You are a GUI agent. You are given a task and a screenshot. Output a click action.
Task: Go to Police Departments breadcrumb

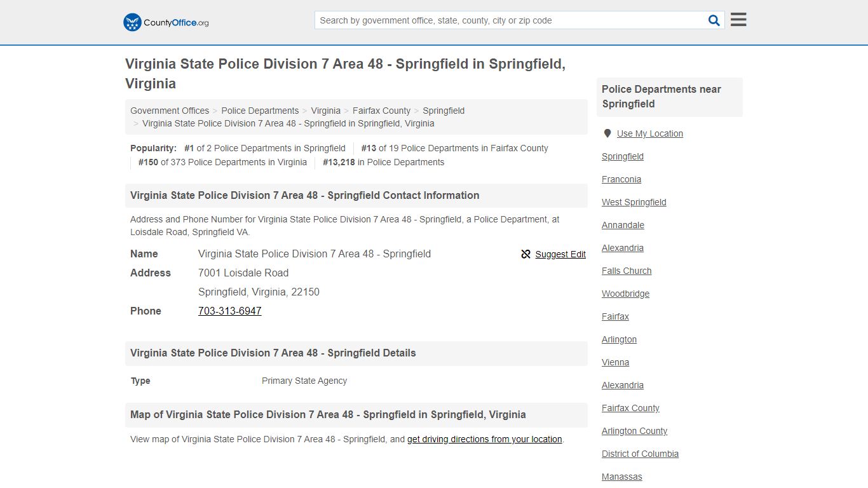[260, 111]
